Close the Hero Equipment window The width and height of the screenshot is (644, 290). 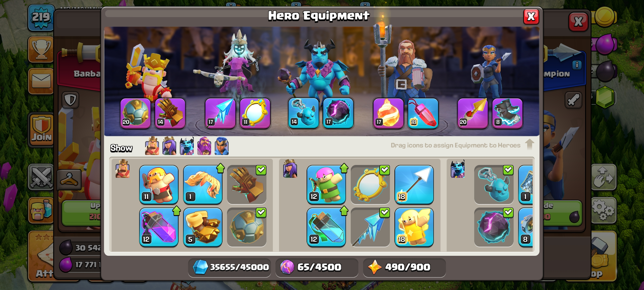531,17
